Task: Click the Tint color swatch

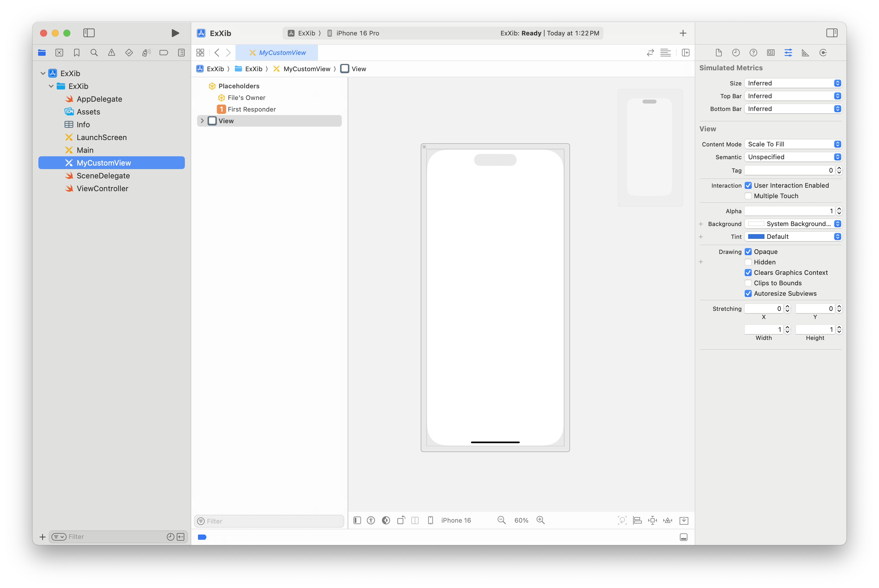Action: [x=756, y=237]
